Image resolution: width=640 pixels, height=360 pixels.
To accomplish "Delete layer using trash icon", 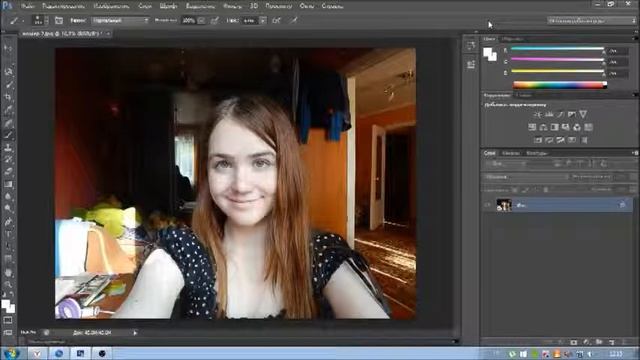I will click(x=624, y=342).
